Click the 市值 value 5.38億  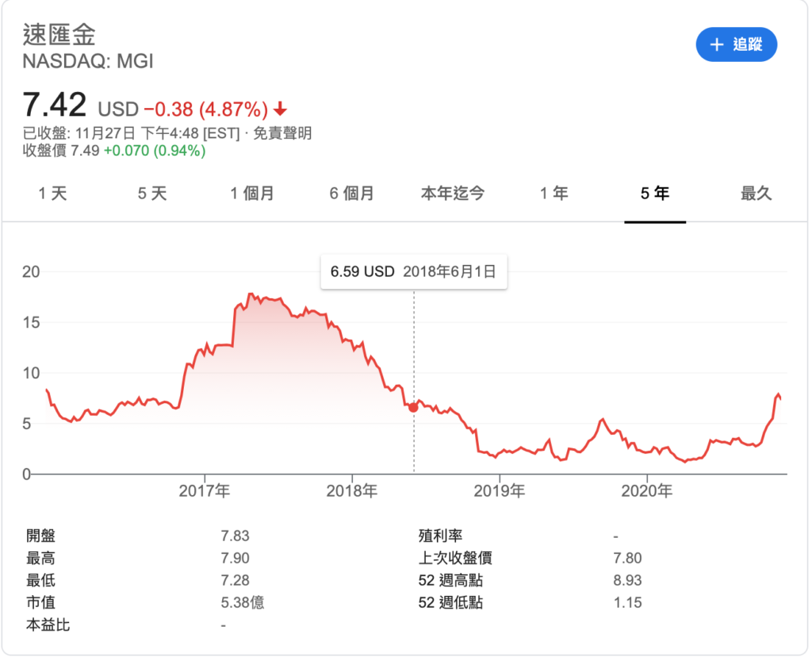(243, 602)
